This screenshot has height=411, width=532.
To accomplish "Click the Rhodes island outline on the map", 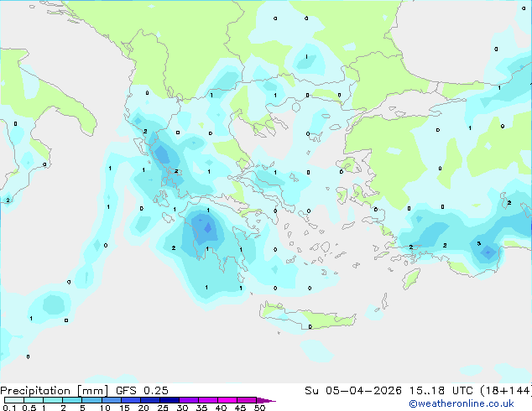I will tap(411, 278).
